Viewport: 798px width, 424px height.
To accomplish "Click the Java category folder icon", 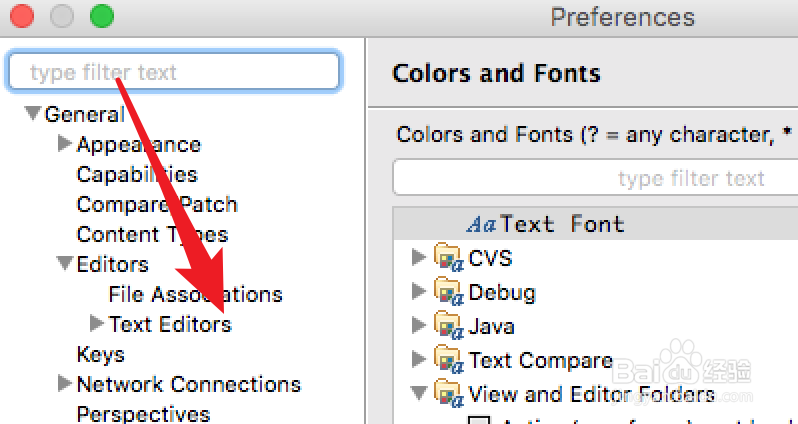I will [447, 326].
